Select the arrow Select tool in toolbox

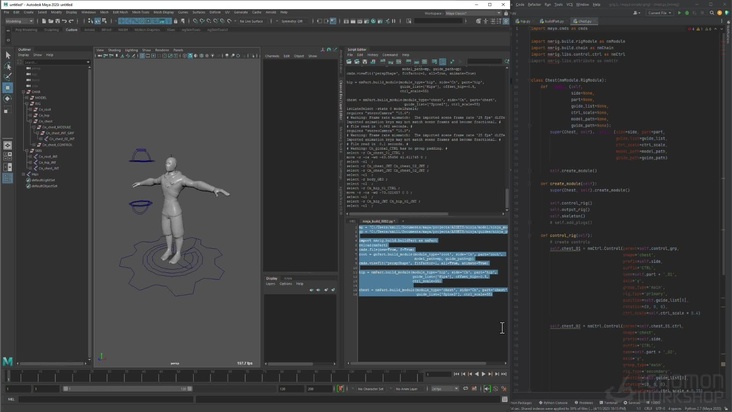[x=8, y=55]
